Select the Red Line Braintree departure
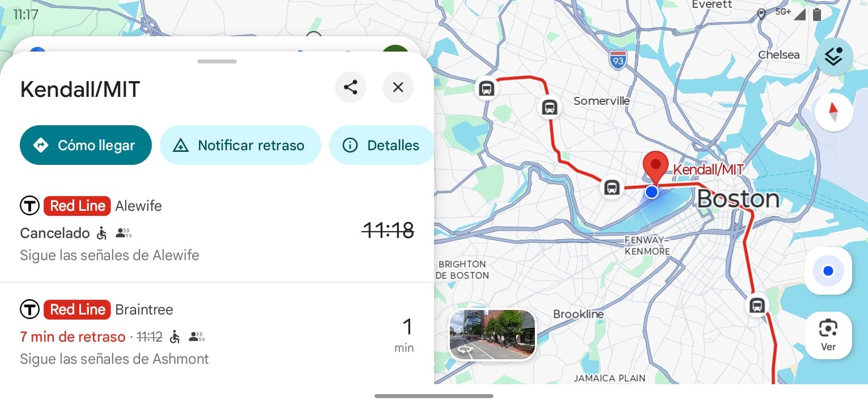This screenshot has width=868, height=408. point(216,334)
